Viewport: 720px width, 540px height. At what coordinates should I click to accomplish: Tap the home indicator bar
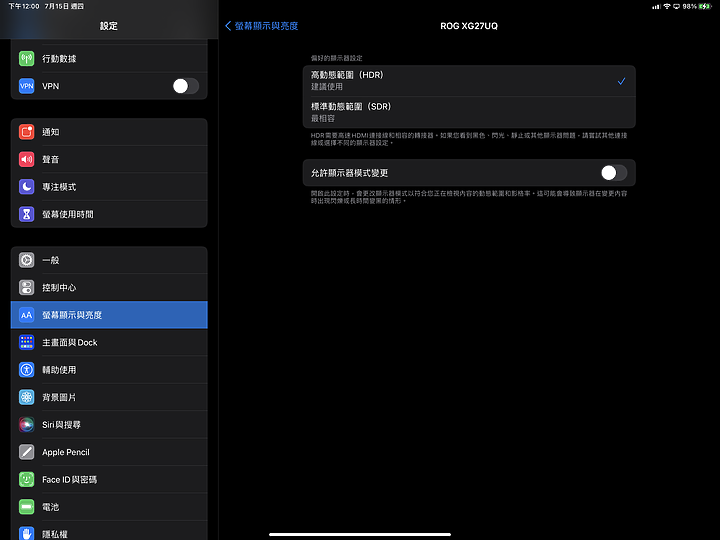coord(360,534)
